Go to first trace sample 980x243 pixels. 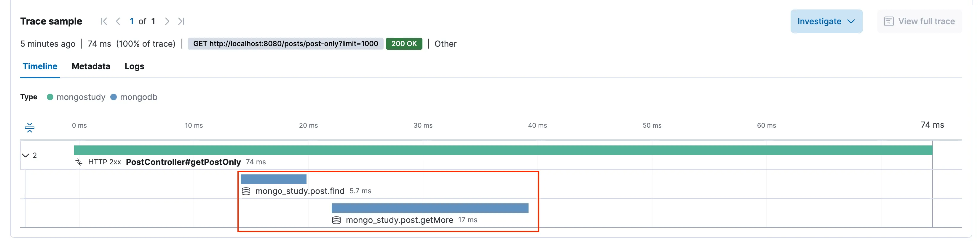[x=104, y=21]
